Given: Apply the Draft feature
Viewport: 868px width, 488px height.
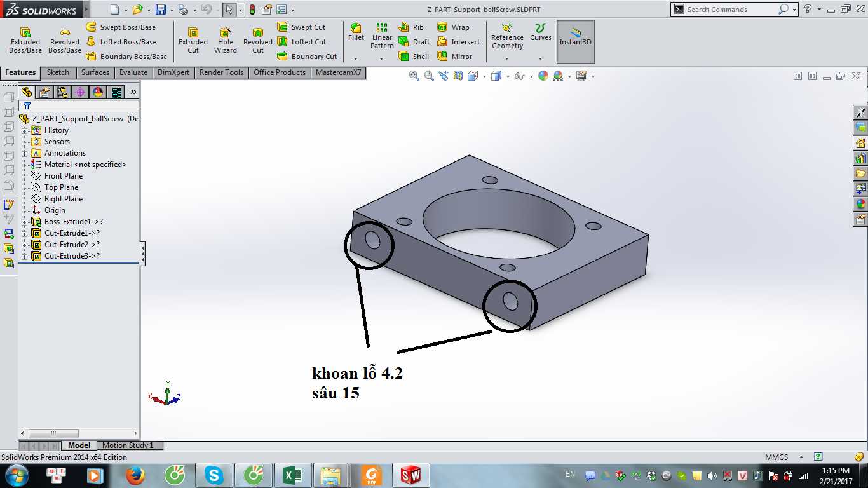Looking at the screenshot, I should tap(414, 42).
